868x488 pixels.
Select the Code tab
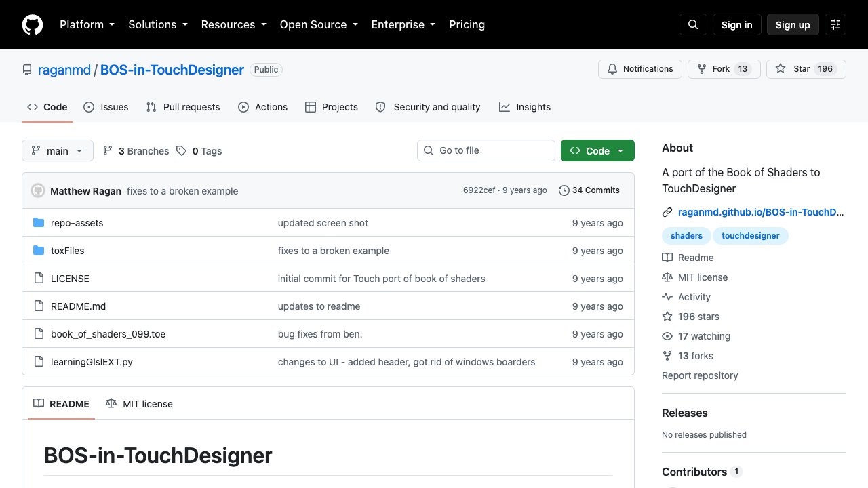point(47,107)
